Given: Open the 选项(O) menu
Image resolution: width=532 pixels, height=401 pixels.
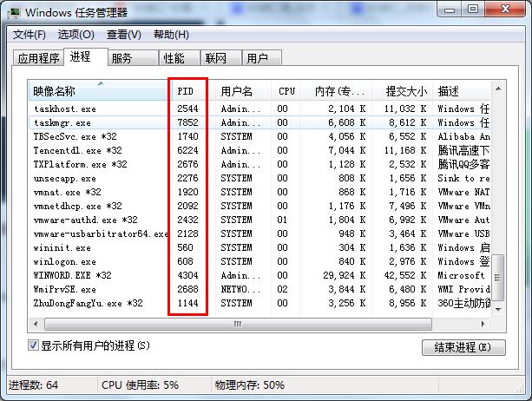Looking at the screenshot, I should pos(76,35).
